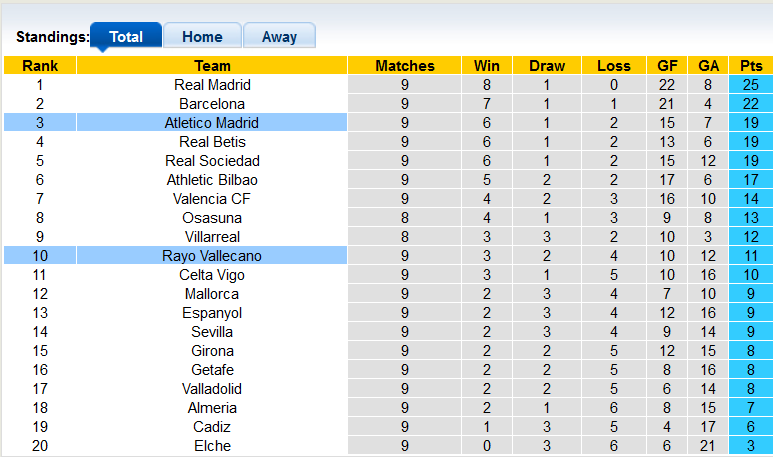The height and width of the screenshot is (457, 773).
Task: Click the GF column header
Action: pos(667,66)
